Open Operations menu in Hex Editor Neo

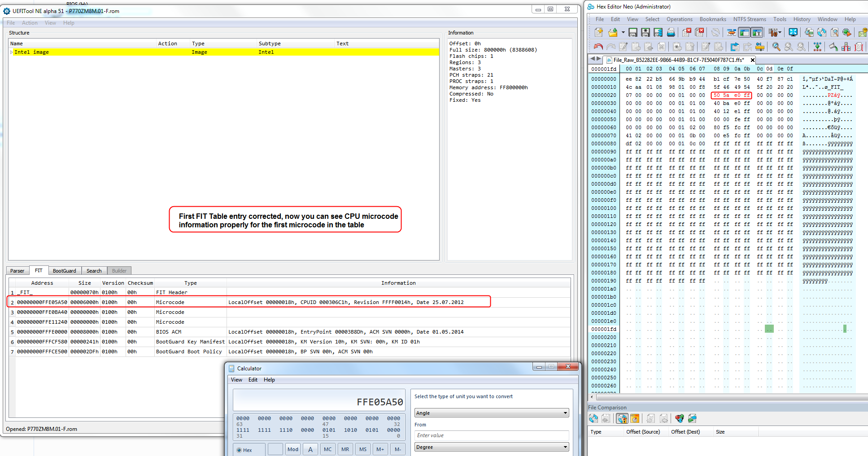click(x=679, y=19)
